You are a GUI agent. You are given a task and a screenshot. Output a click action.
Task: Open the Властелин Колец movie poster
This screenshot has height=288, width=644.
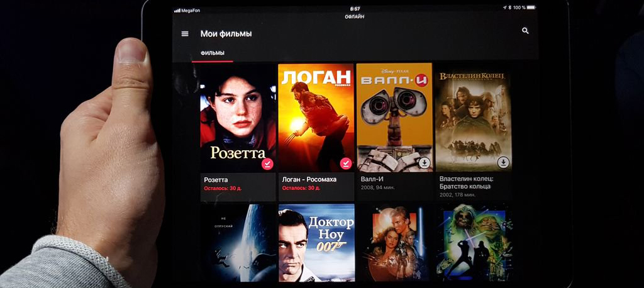coord(473,117)
